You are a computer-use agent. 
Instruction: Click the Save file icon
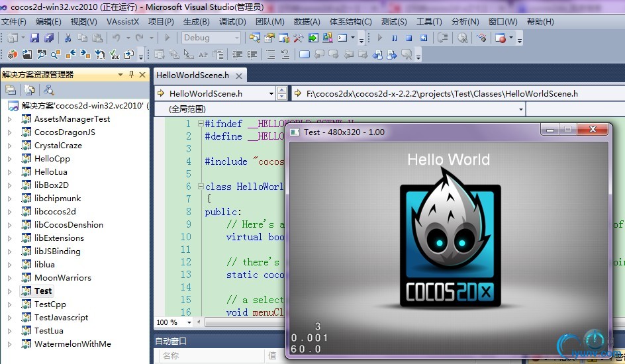(34, 38)
